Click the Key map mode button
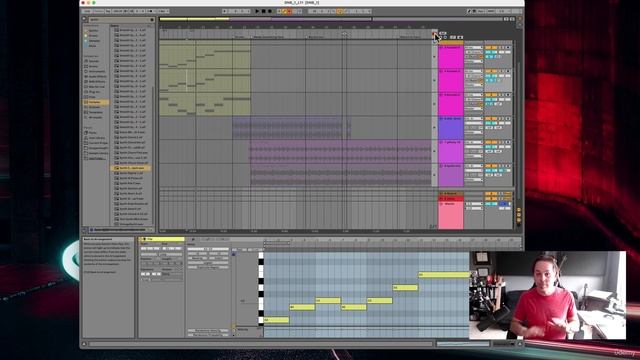Screen dimensions: 640x360 [481, 11]
